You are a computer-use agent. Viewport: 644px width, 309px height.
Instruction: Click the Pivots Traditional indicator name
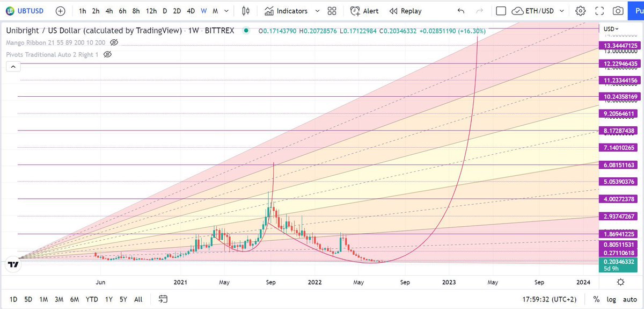click(x=52, y=54)
